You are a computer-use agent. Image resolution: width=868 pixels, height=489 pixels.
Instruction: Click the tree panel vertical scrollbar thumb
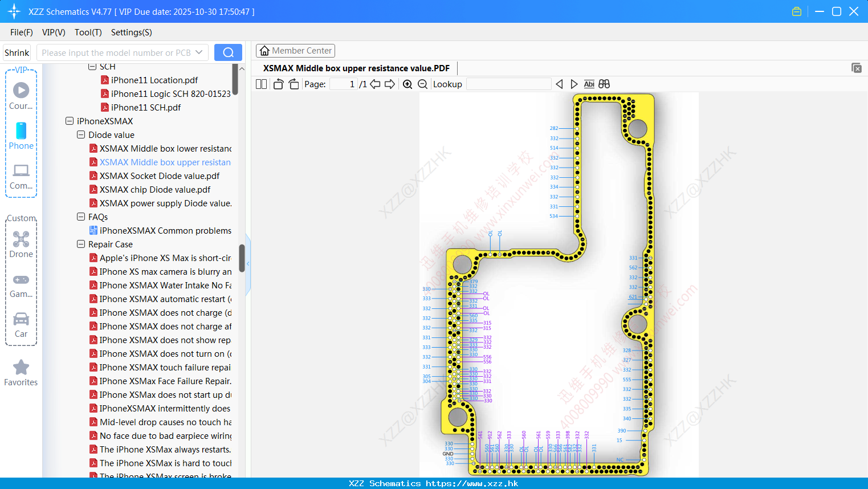(242, 258)
